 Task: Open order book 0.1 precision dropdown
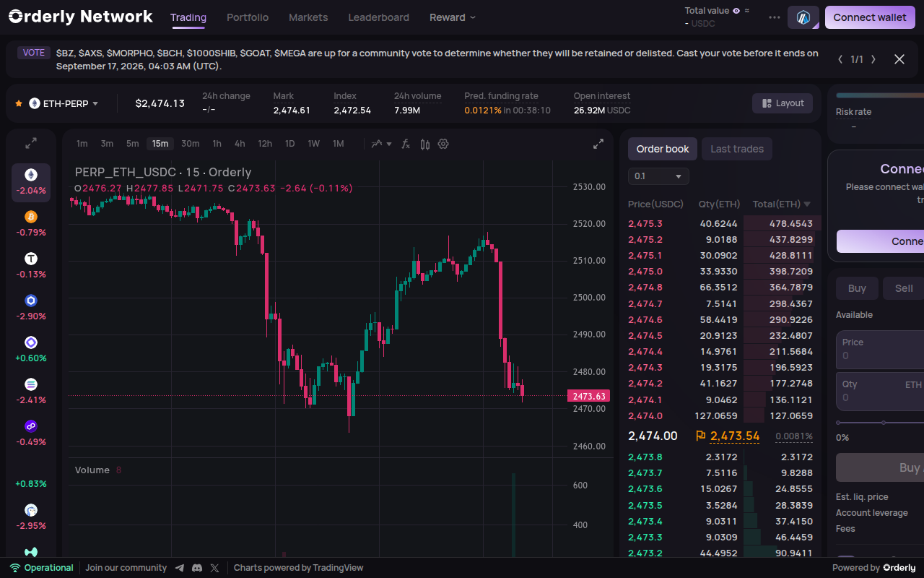point(658,176)
